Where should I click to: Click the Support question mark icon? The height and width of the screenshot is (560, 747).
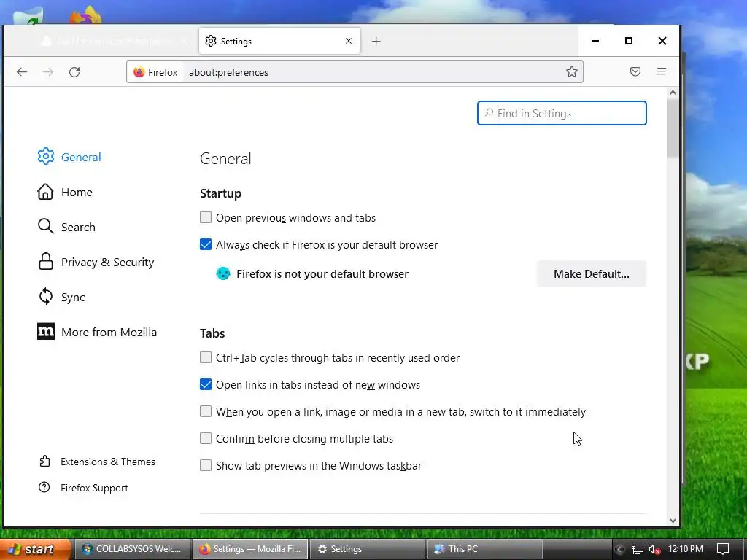(44, 487)
